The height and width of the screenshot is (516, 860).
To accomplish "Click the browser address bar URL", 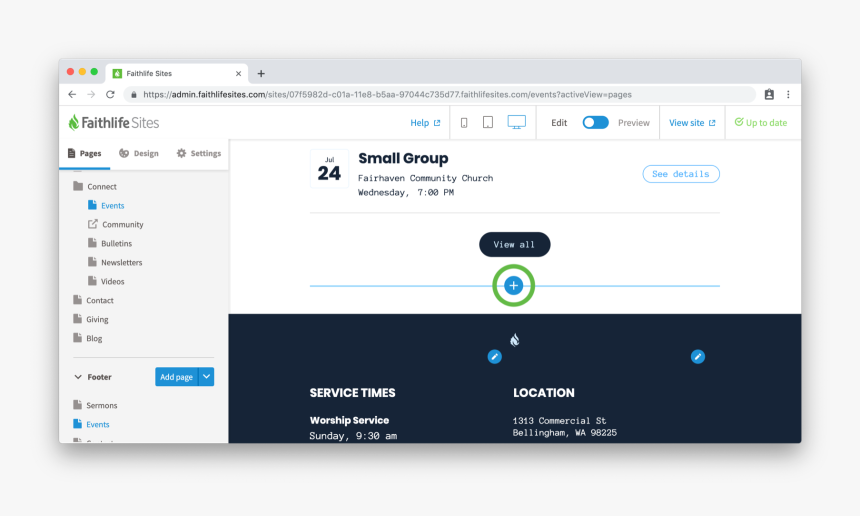I will click(x=387, y=94).
